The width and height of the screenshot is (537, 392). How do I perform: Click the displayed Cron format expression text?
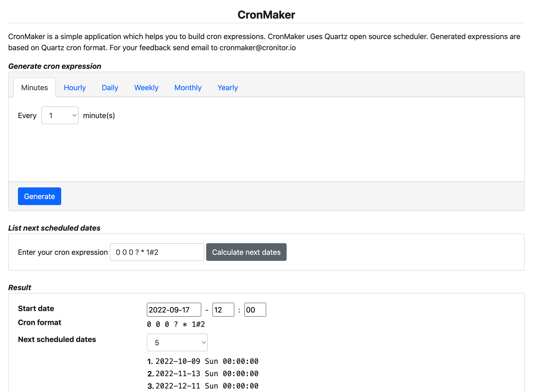(x=176, y=324)
